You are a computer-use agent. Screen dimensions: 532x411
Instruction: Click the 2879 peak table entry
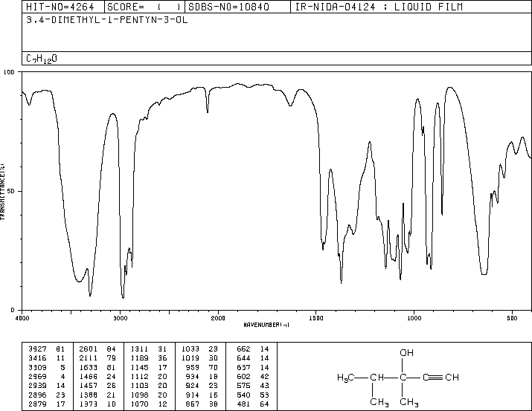coord(47,404)
